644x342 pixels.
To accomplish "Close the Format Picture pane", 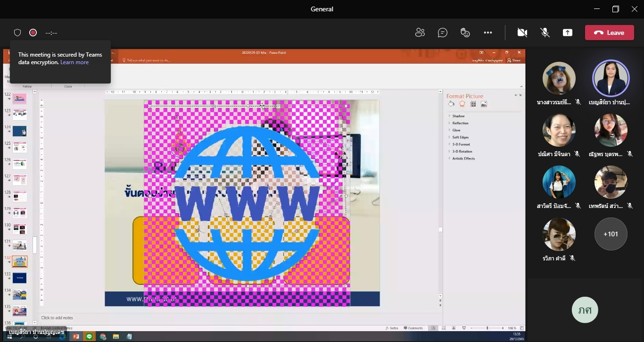I will click(x=520, y=95).
